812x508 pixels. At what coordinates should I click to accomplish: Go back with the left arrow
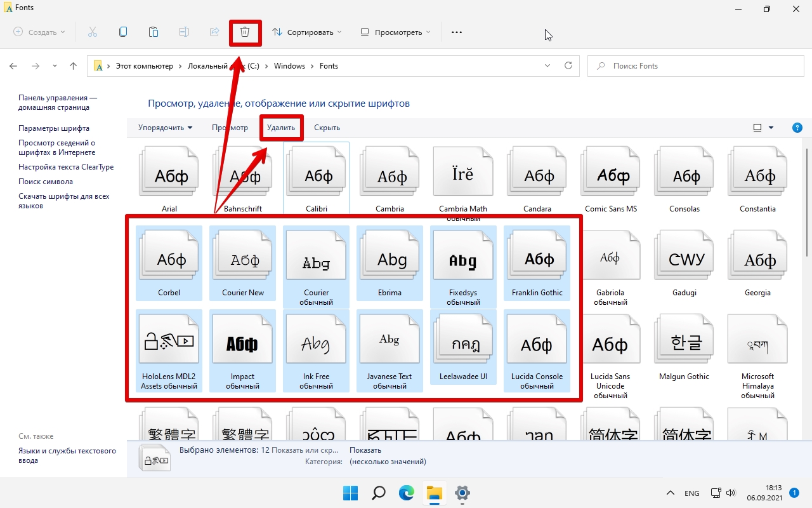pos(13,66)
